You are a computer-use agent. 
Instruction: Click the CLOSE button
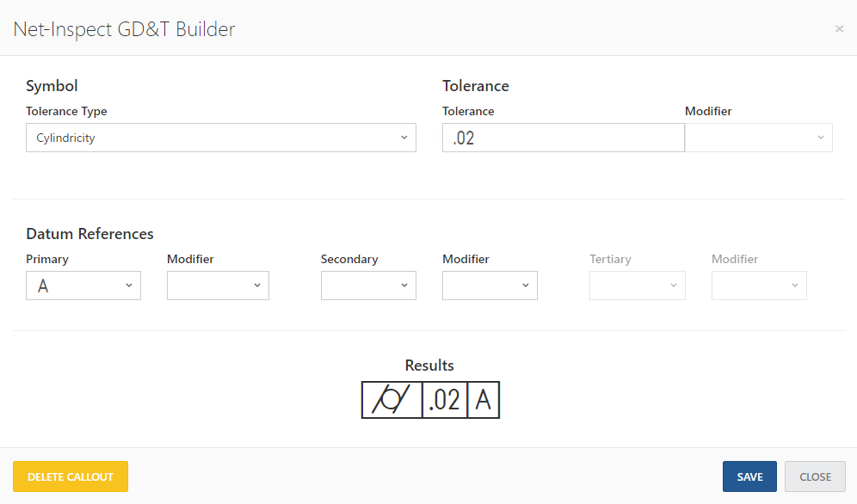815,476
